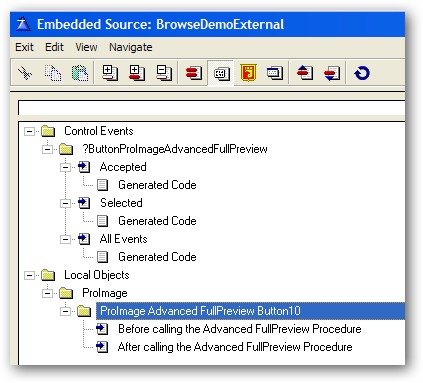The image size is (423, 383).
Task: Select the ?ButtonProImageAdvancedFullPreview tree item
Action: [x=175, y=149]
